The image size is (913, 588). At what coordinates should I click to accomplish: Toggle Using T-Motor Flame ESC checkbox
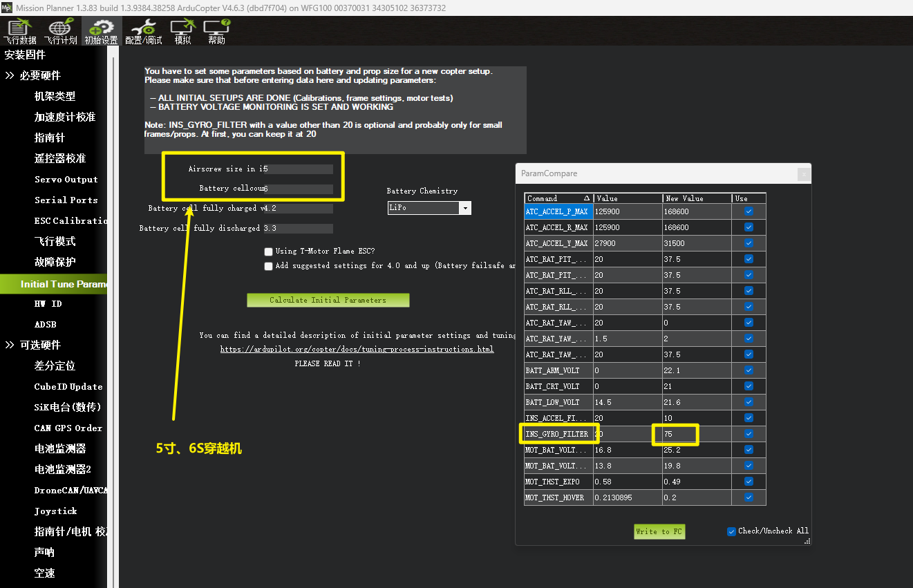(x=268, y=252)
